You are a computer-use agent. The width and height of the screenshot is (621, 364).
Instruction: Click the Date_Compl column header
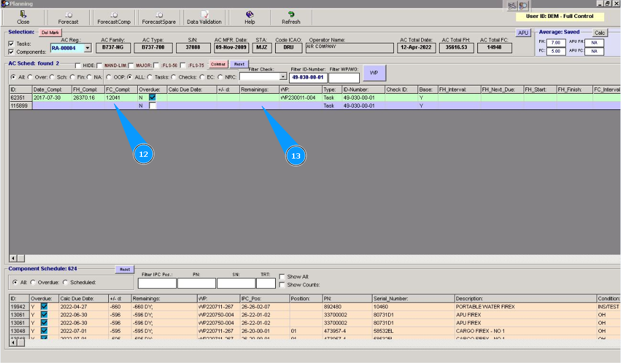click(52, 90)
